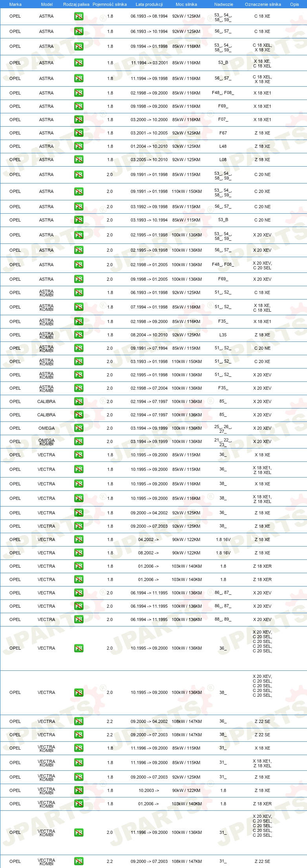This screenshot has width=307, height=868.
Task: Select the '11.1994 -> 03.2001' production years cell
Action: (x=149, y=63)
